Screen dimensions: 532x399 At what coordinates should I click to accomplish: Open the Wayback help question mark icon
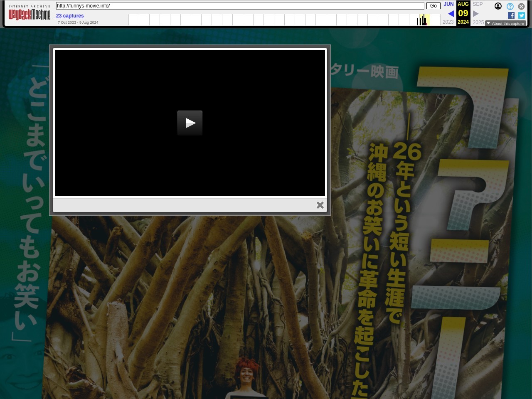pyautogui.click(x=510, y=6)
